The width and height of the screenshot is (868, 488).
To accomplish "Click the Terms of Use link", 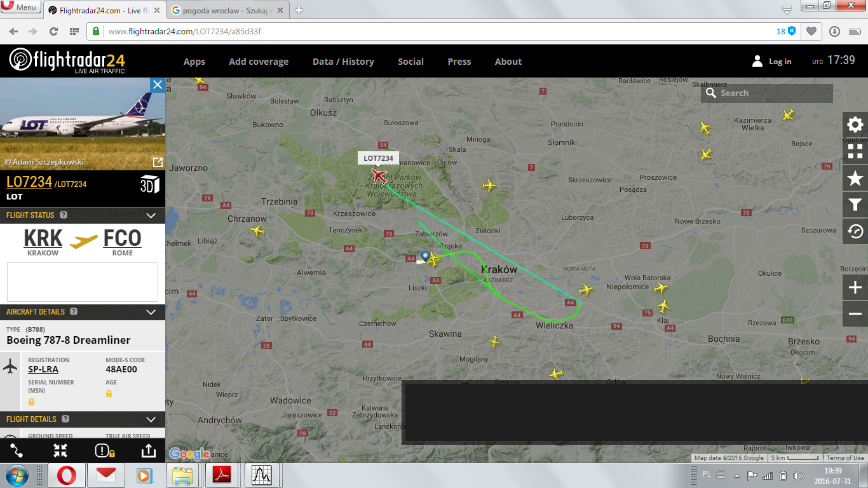I will point(845,458).
